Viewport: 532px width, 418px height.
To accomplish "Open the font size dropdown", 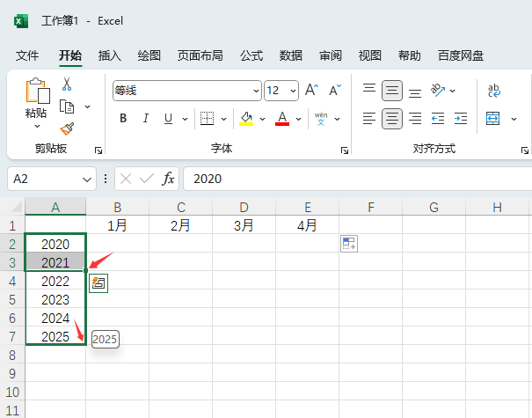I will click(x=293, y=91).
